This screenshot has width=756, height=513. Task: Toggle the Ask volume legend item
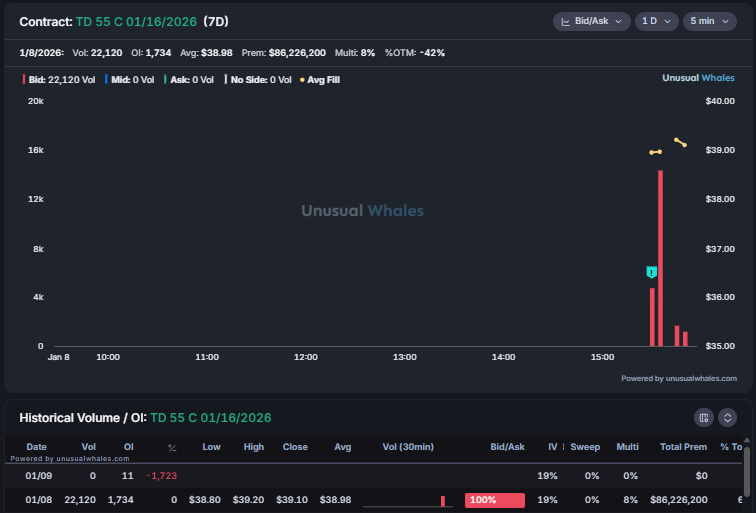click(189, 80)
